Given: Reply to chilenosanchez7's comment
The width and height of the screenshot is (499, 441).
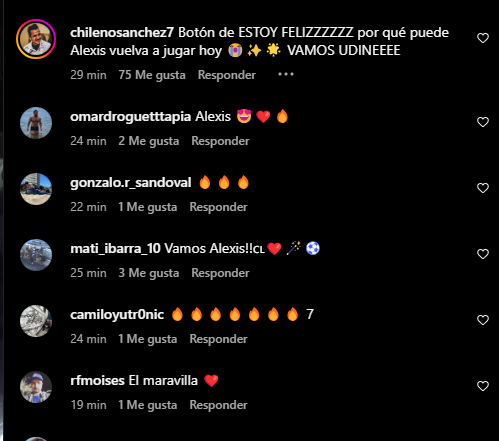Looking at the screenshot, I should coord(227,75).
